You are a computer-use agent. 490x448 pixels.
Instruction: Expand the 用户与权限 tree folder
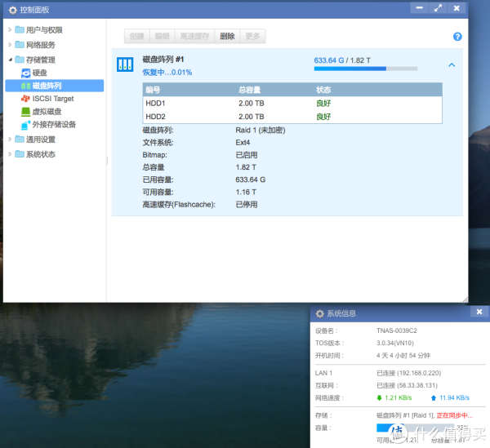click(x=10, y=30)
